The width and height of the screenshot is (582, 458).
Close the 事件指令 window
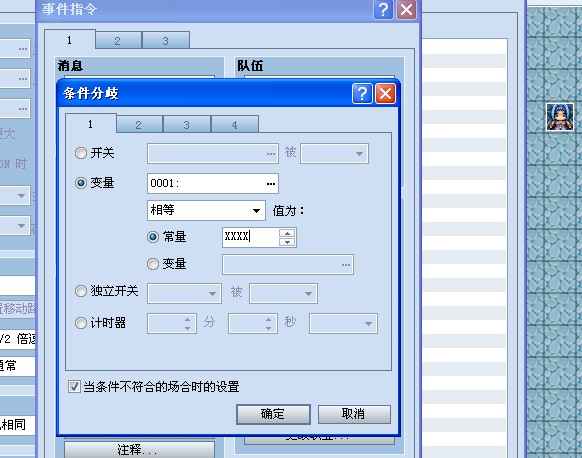click(x=406, y=9)
